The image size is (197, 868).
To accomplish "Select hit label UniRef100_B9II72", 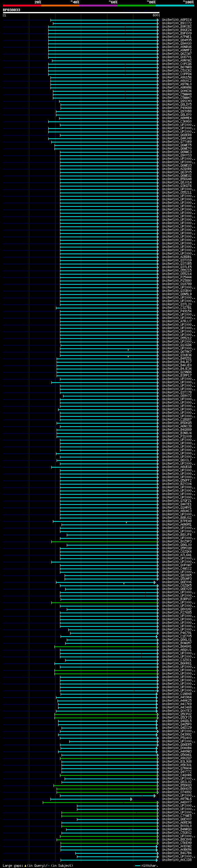I will (176, 23).
